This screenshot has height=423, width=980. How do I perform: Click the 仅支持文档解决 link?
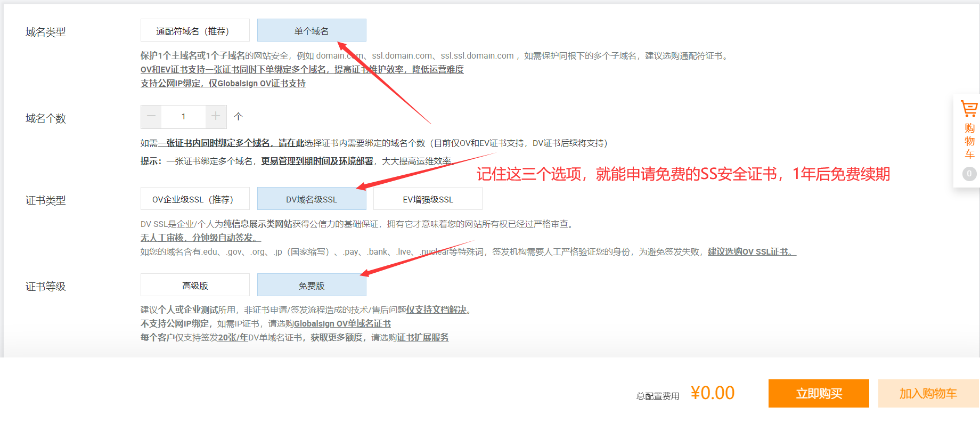(436, 310)
